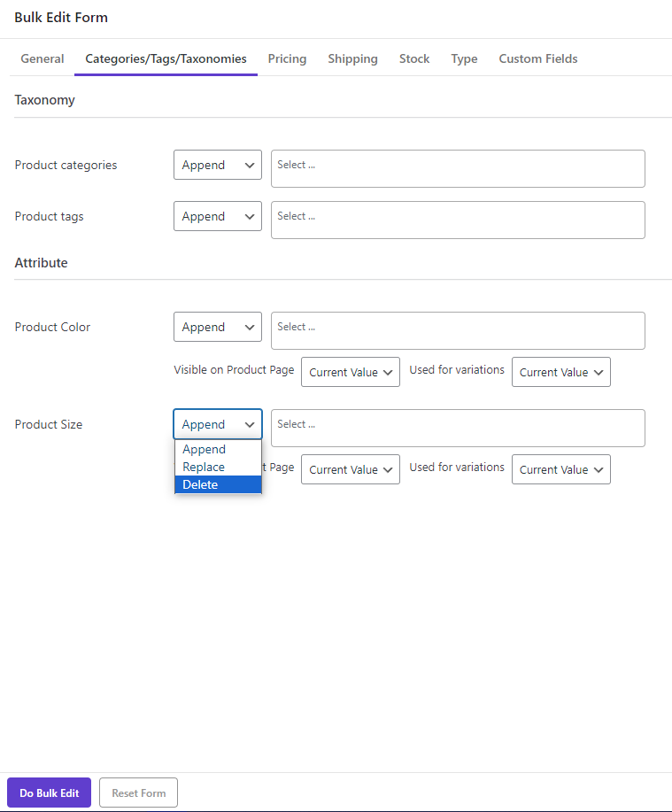The width and height of the screenshot is (672, 812).
Task: Go to the Stock tab
Action: (x=414, y=58)
